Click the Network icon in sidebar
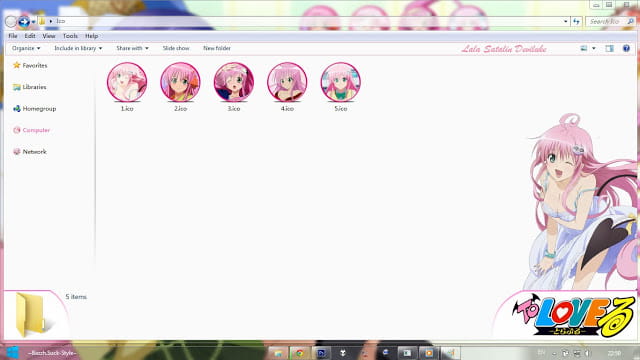The height and width of the screenshot is (360, 640). (16, 152)
